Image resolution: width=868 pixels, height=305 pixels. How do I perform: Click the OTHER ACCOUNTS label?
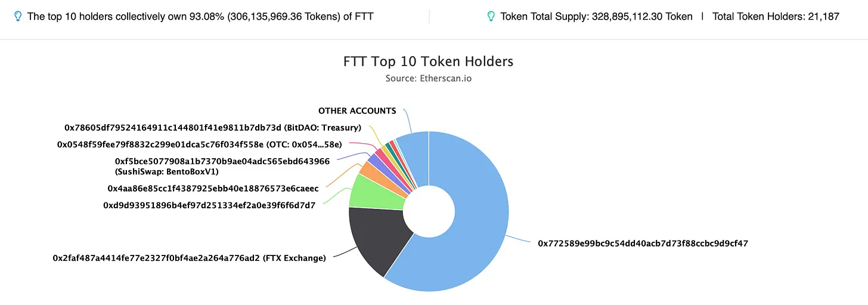pyautogui.click(x=357, y=111)
